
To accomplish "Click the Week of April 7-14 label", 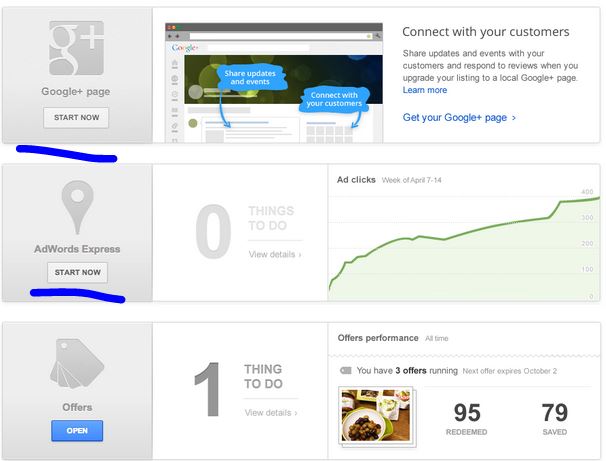I will click(x=411, y=180).
